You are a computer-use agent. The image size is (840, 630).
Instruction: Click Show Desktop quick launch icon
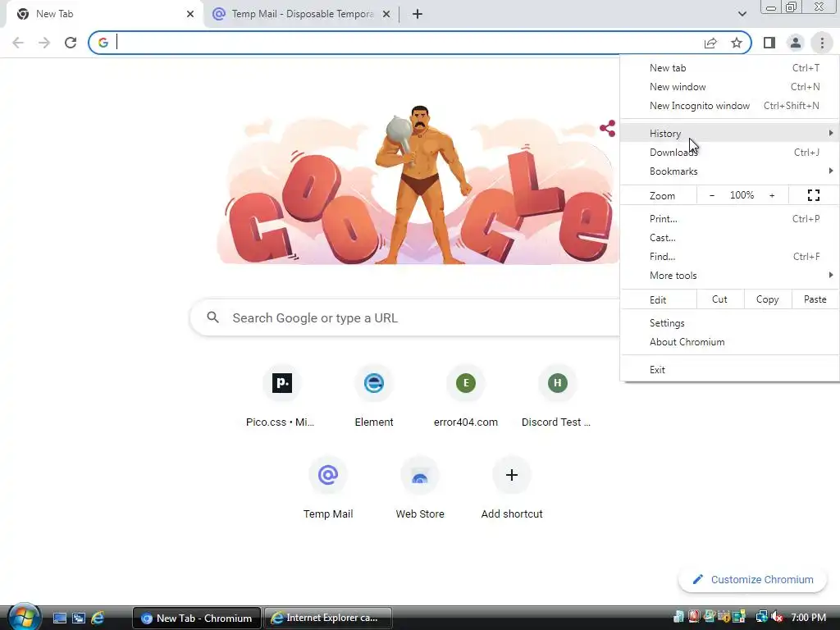pyautogui.click(x=59, y=619)
